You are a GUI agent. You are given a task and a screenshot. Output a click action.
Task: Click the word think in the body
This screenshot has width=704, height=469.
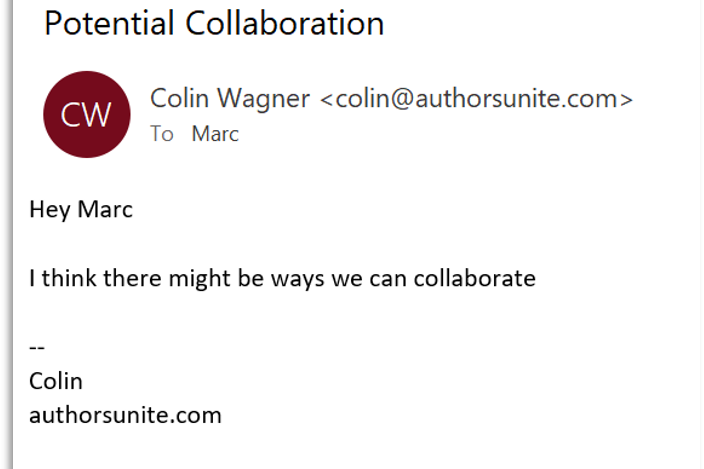click(x=67, y=278)
